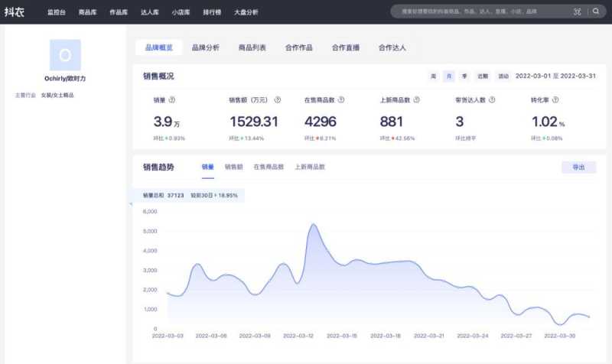Click the 抖衣 logo
Viewport: 612px width, 364px height.
(x=15, y=11)
